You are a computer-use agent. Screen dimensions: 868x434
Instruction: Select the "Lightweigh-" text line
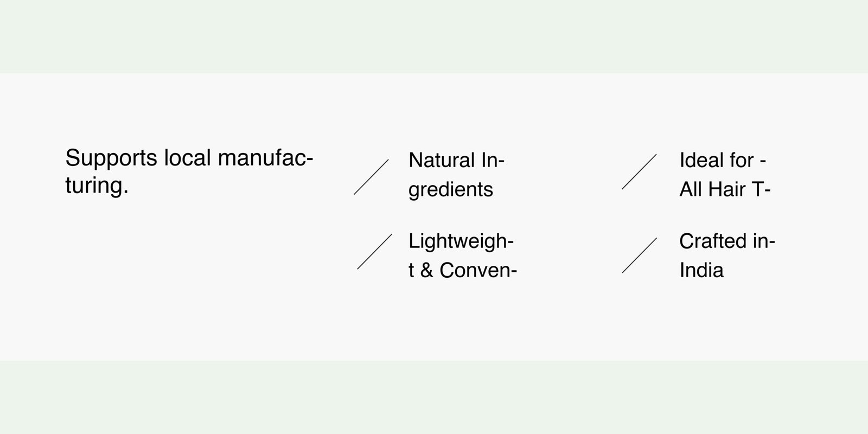[x=461, y=241]
